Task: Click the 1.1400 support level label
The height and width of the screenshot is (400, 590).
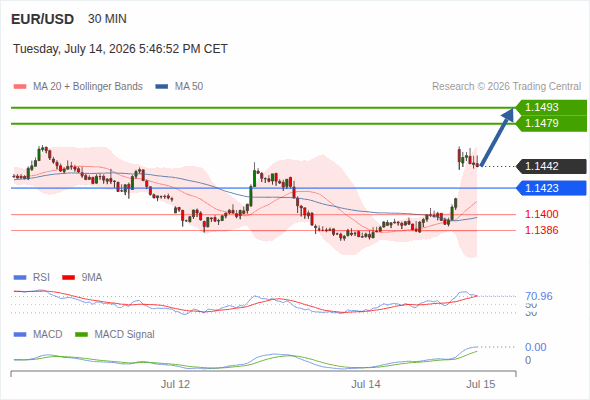Action: click(x=541, y=214)
